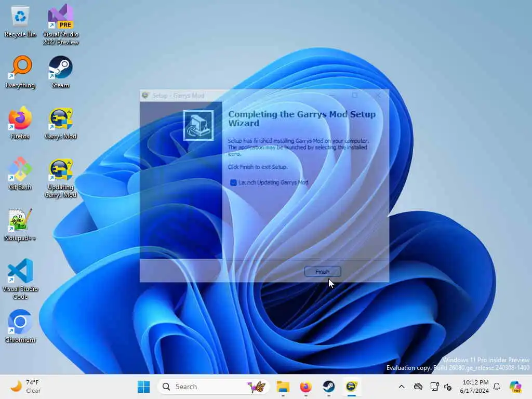Click Finish in Garrys Mod Setup
532x399 pixels.
pyautogui.click(x=322, y=271)
